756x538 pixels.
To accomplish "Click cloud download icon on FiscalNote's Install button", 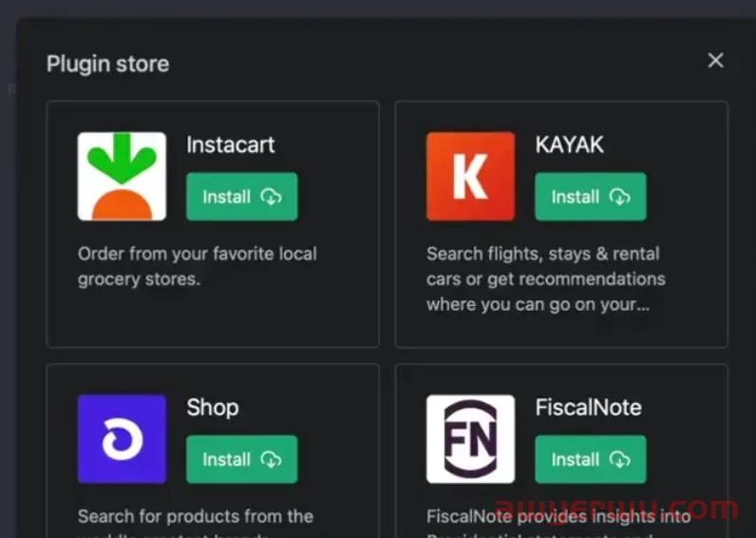I will click(x=619, y=459).
